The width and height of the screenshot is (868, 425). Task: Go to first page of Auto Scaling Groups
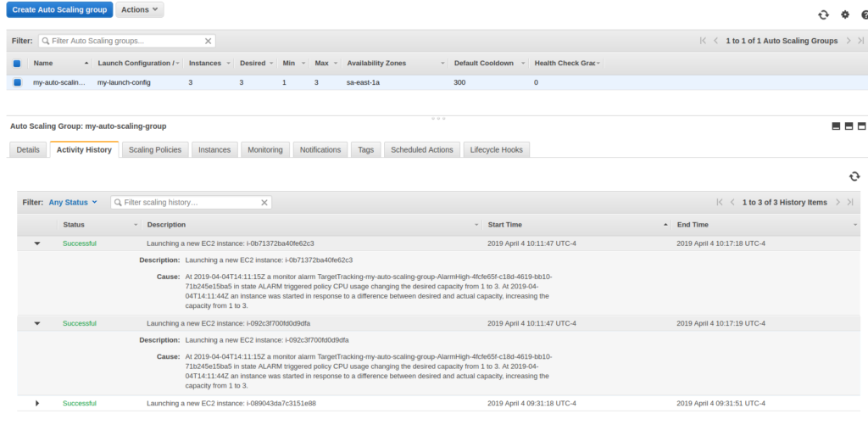[x=703, y=41]
